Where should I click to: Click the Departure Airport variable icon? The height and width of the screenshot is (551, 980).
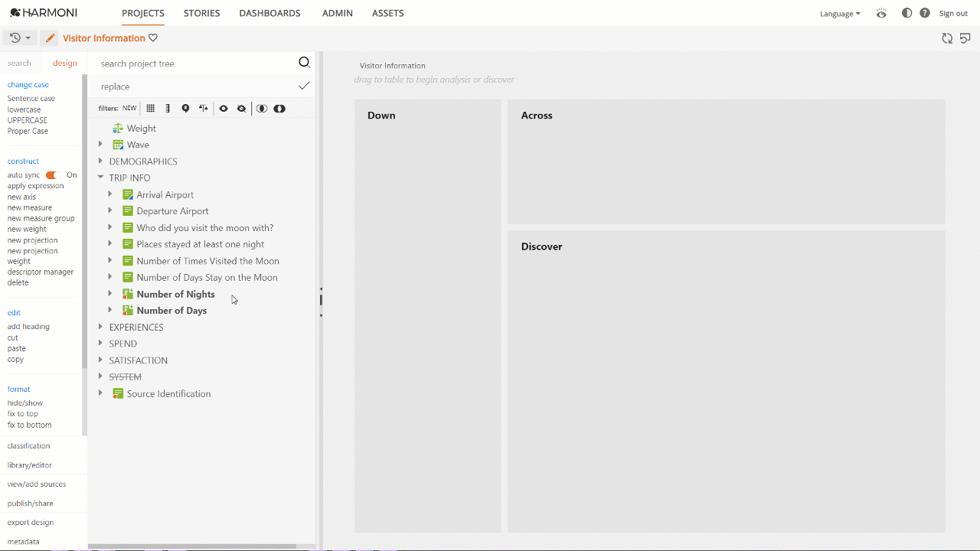(x=128, y=211)
